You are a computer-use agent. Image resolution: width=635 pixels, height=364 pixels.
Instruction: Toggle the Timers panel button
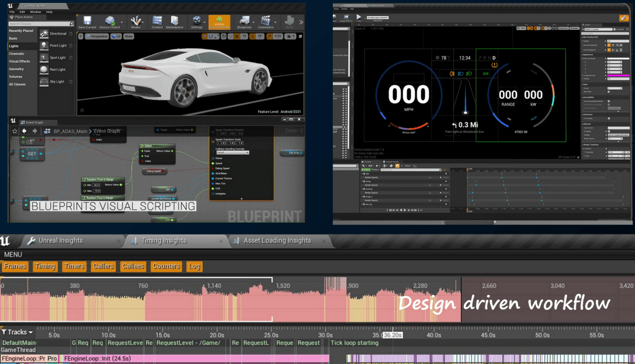click(x=74, y=266)
